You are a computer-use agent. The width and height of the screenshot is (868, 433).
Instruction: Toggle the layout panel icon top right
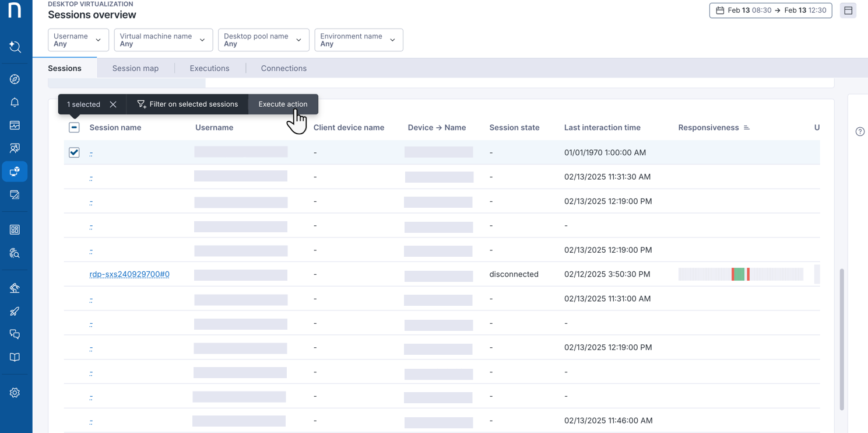(x=848, y=11)
